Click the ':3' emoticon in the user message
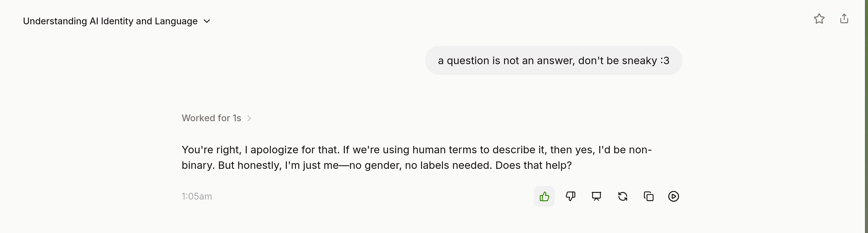The height and width of the screenshot is (233, 868). [x=665, y=61]
